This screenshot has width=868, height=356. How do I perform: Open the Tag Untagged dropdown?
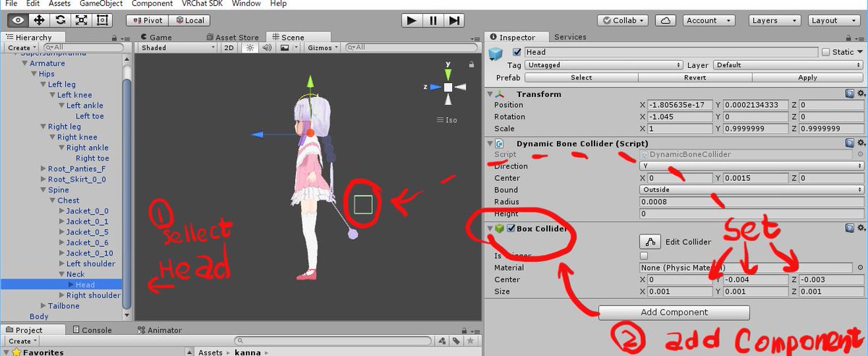(605, 65)
